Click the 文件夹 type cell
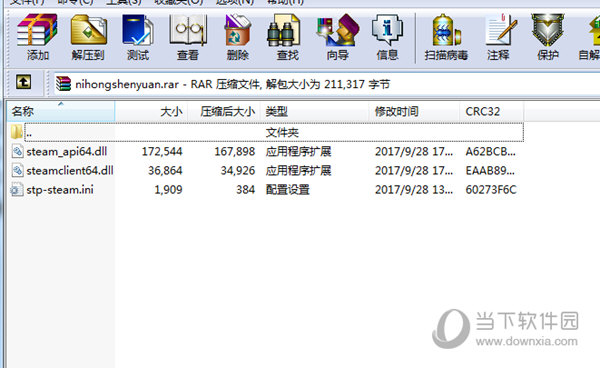 coord(282,132)
